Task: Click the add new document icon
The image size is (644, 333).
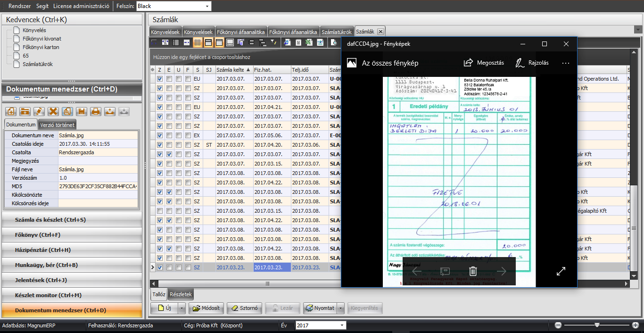Action: pyautogui.click(x=11, y=112)
